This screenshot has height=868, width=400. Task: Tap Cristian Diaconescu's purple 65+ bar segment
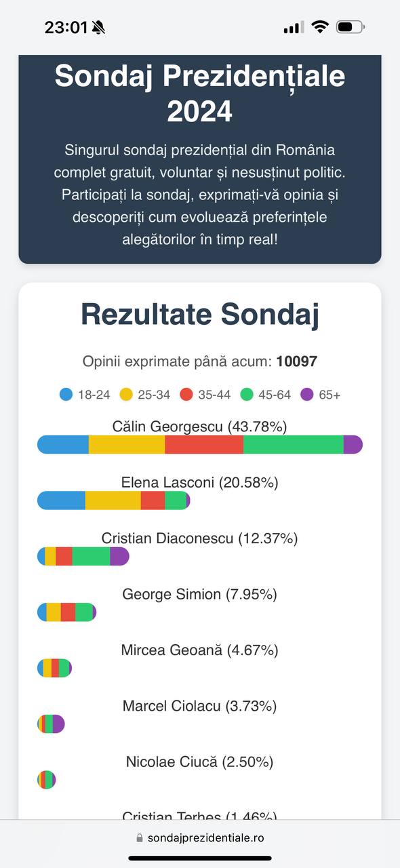[119, 556]
